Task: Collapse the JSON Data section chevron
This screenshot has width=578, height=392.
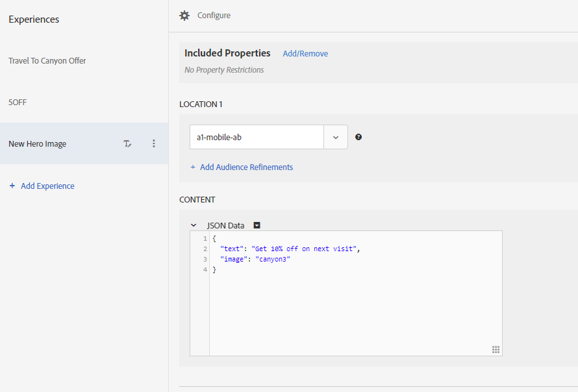Action: 194,225
